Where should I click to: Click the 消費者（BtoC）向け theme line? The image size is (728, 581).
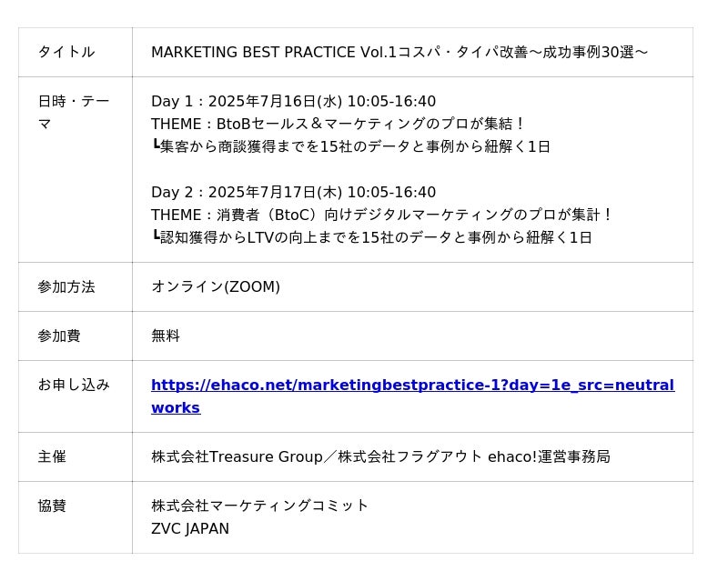[382, 215]
